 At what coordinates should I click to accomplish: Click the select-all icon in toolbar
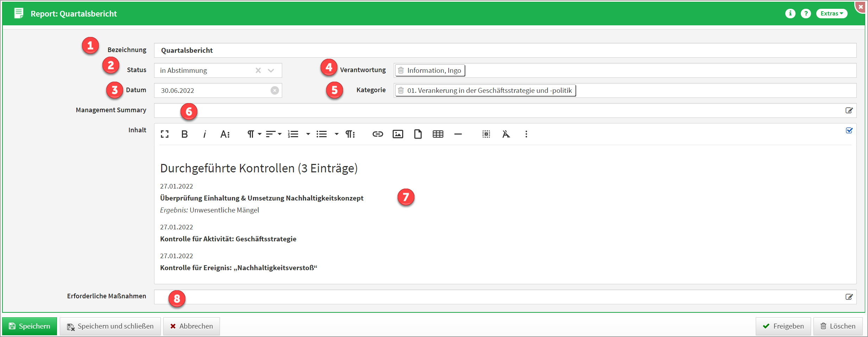pyautogui.click(x=486, y=134)
